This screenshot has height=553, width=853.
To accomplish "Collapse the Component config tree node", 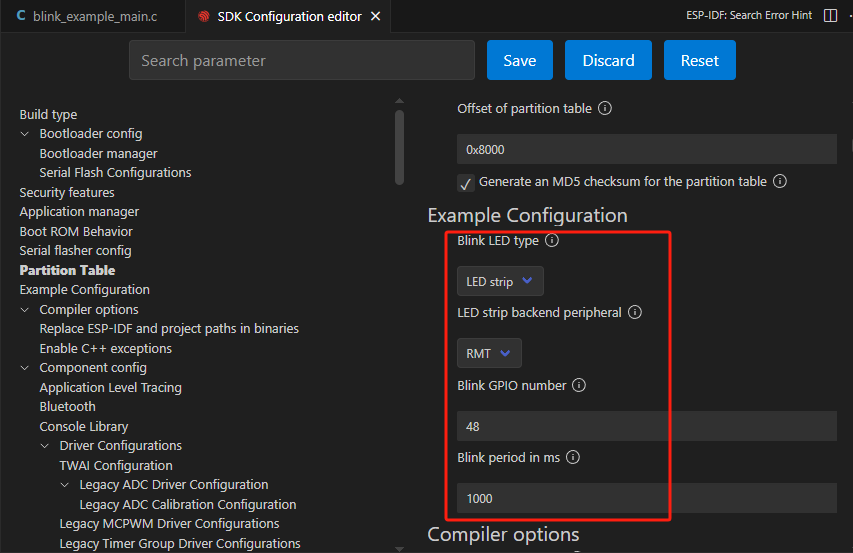I will click(x=25, y=368).
